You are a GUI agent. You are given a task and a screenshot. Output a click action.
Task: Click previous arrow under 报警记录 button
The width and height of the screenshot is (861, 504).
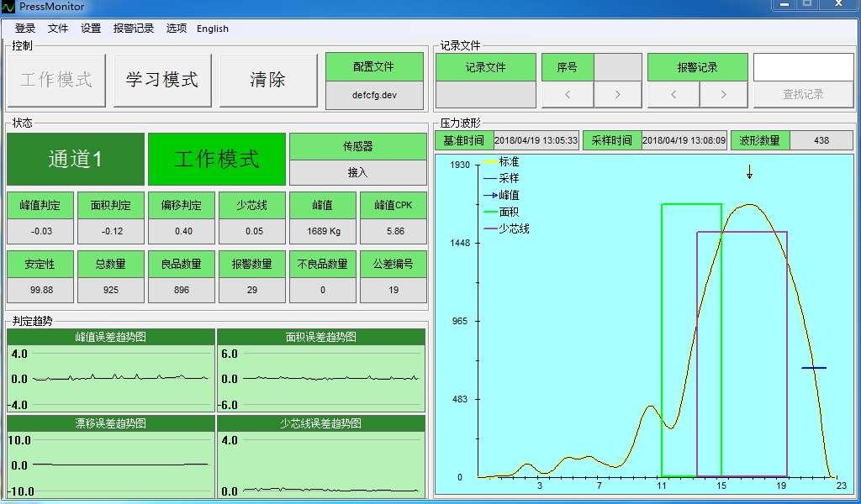(x=673, y=95)
